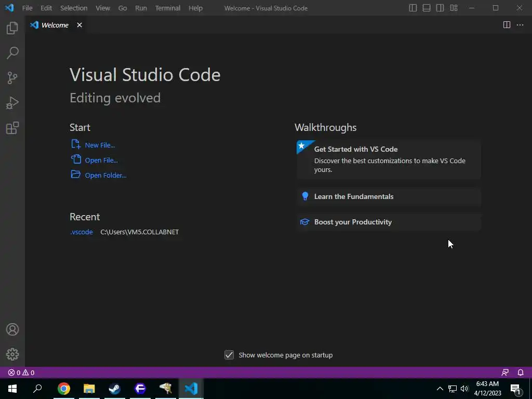Toggle Secondary Side Bar layout icon
Viewport: 532px width, 399px height.
coord(440,8)
